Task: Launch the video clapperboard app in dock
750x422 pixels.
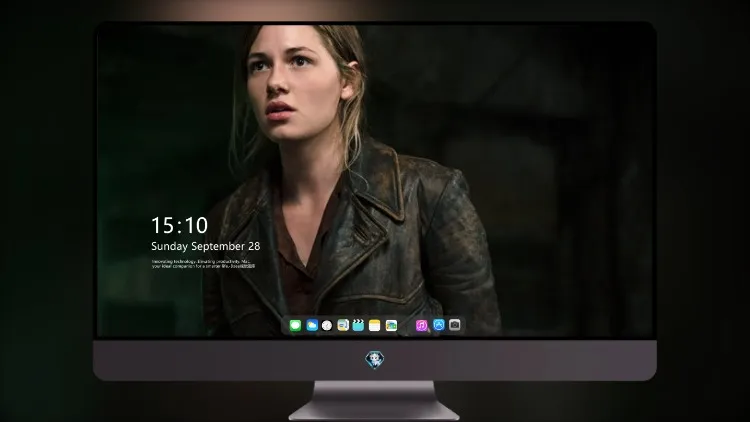Action: pyautogui.click(x=358, y=325)
